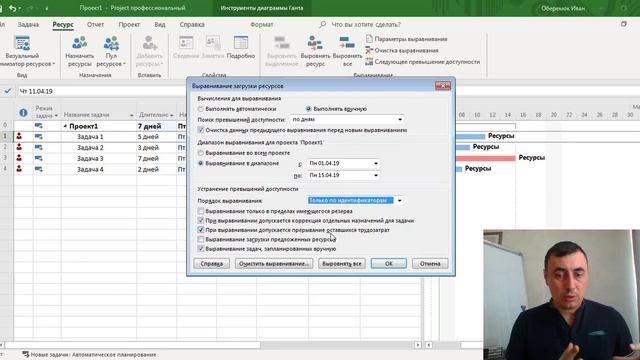Viewport: 640px width, 360px height.
Task: Click the Справка button in dialog
Action: coord(212,264)
